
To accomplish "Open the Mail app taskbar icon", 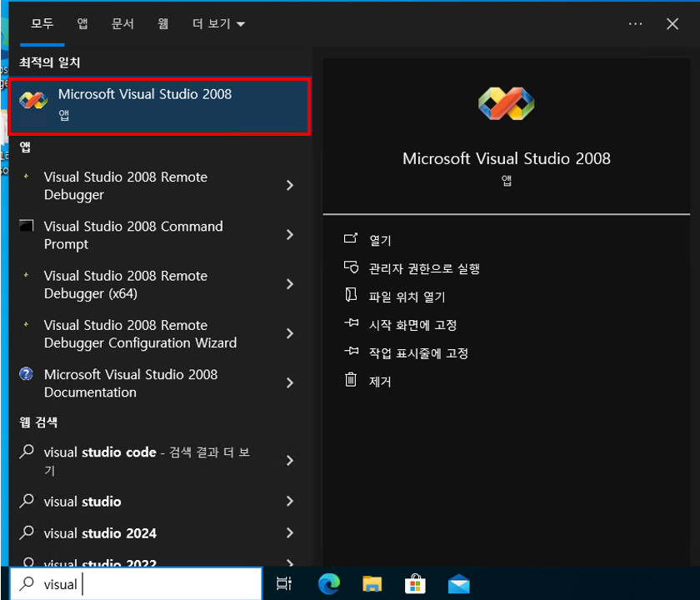I will point(458,584).
